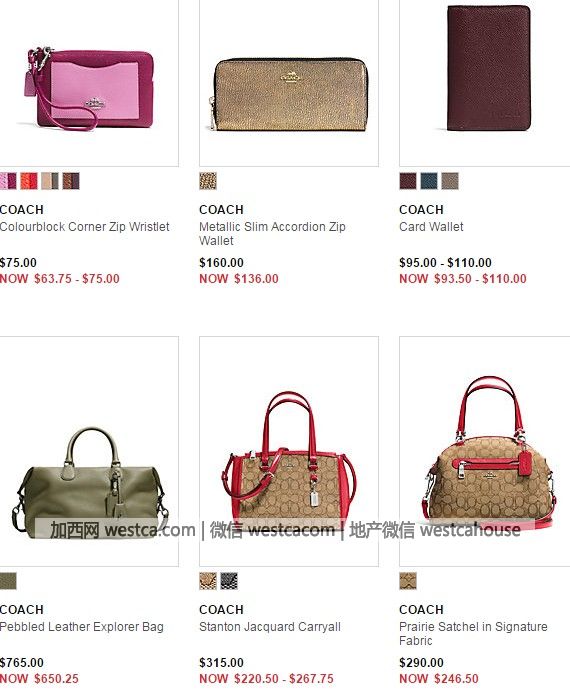This screenshot has height=691, width=570.
Task: Open the olive Pebbled Leather Explorer Bag image
Action: [89, 451]
